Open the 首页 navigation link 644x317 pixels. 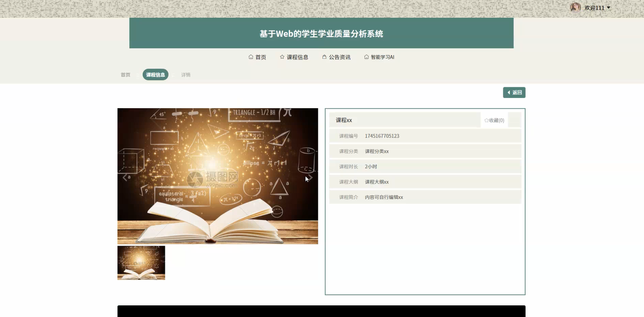pos(260,57)
